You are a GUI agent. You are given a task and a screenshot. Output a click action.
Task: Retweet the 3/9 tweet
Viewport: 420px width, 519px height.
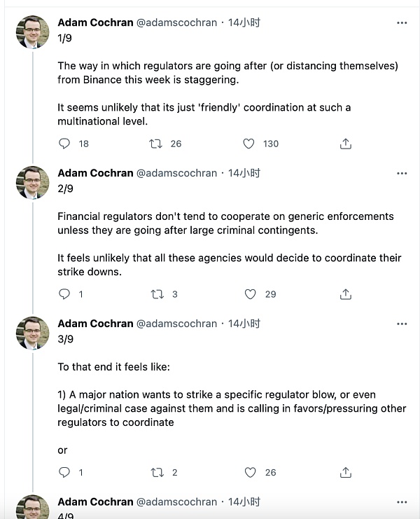pyautogui.click(x=157, y=473)
